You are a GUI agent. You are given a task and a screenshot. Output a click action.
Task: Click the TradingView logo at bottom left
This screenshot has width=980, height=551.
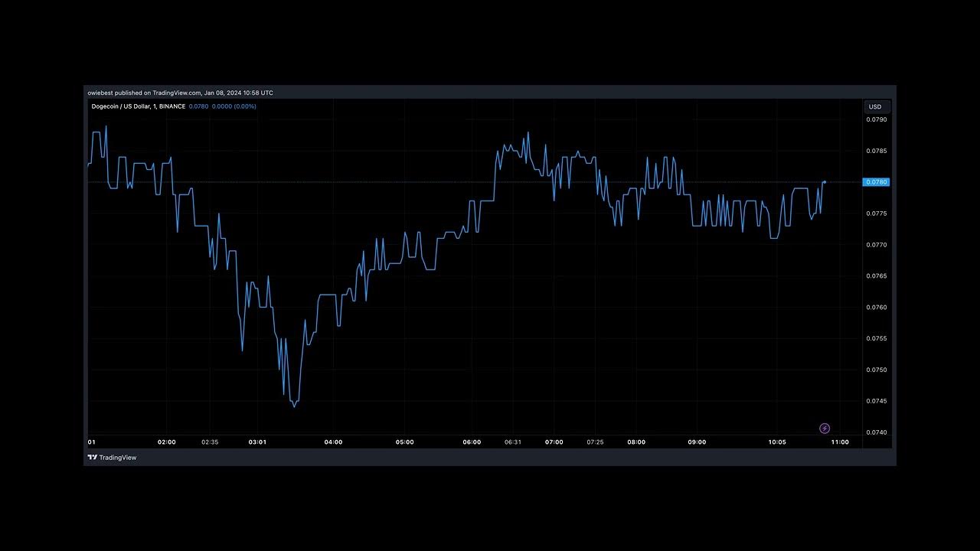coord(112,458)
